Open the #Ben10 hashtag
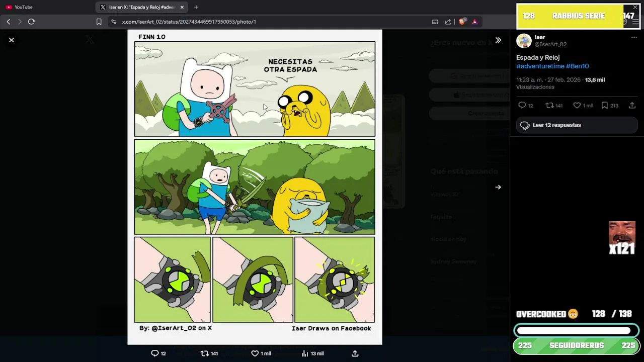 (578, 66)
